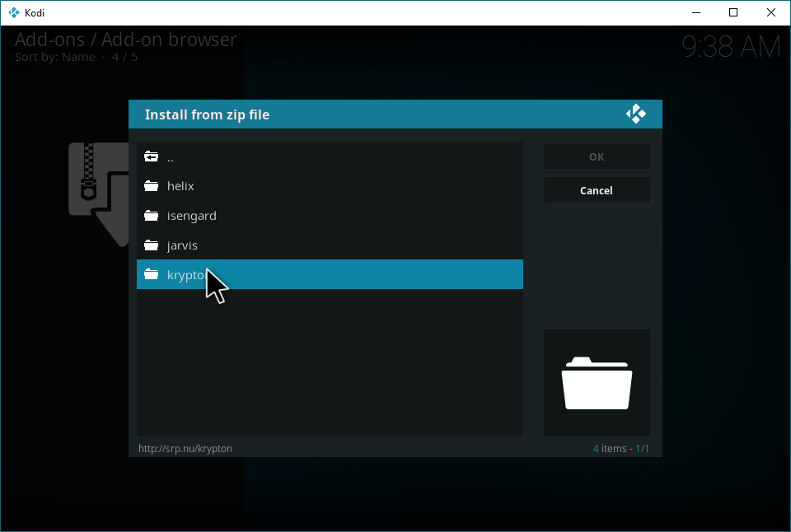
Task: Click the folder icon beside helix
Action: (x=151, y=185)
